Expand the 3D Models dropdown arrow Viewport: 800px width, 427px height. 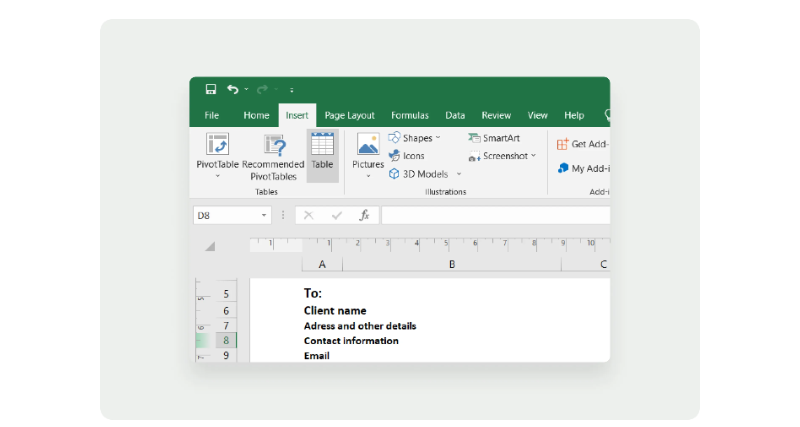[x=459, y=174]
